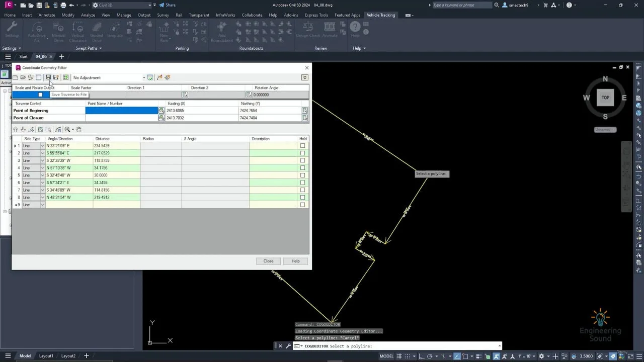
Task: Click the new drawing tab plus icon
Action: (61, 57)
